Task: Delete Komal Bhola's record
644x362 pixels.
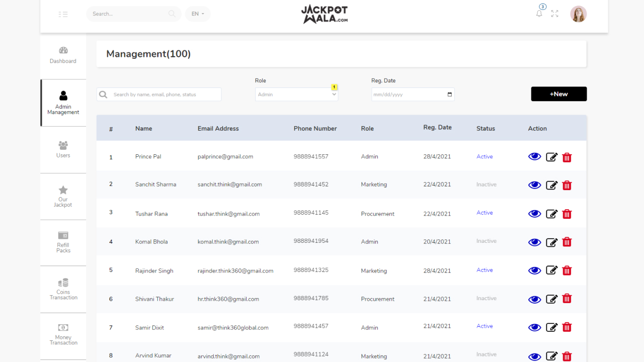Action: (567, 242)
